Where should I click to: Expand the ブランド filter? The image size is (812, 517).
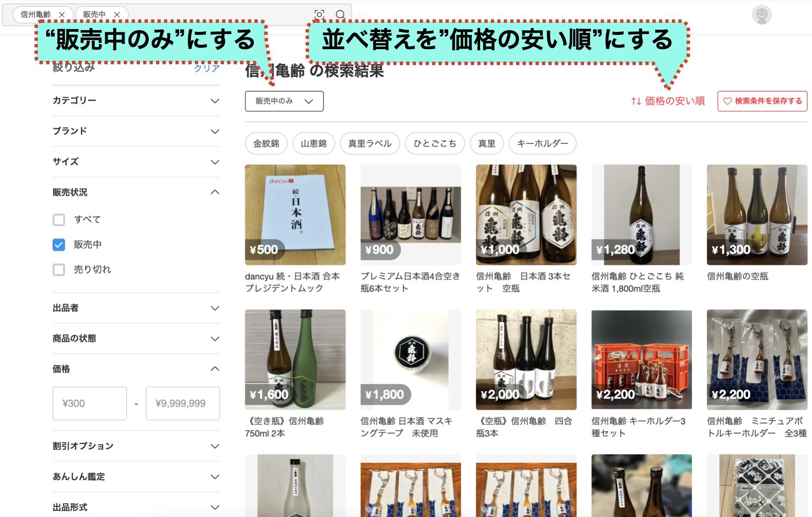pyautogui.click(x=136, y=131)
